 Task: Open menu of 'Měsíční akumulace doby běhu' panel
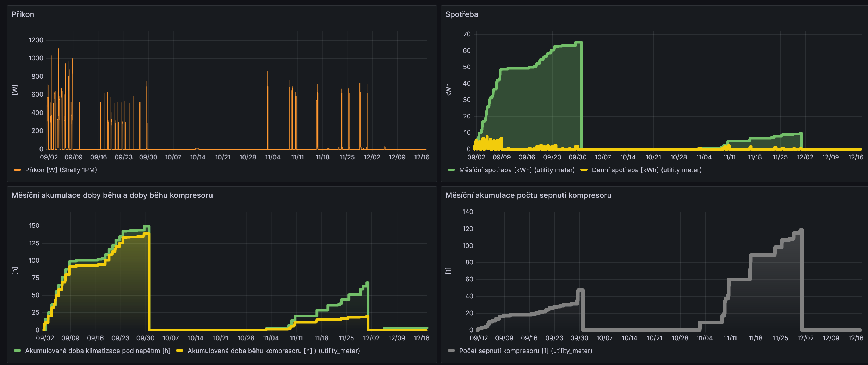(112, 195)
